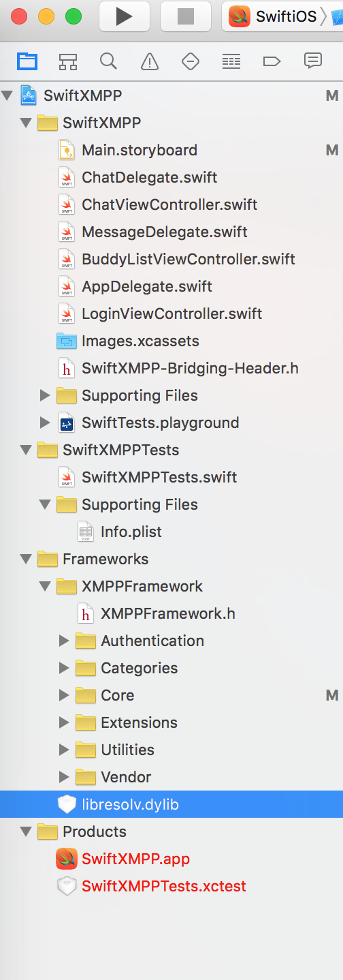Select Info.plist
The width and height of the screenshot is (343, 980).
click(x=131, y=532)
